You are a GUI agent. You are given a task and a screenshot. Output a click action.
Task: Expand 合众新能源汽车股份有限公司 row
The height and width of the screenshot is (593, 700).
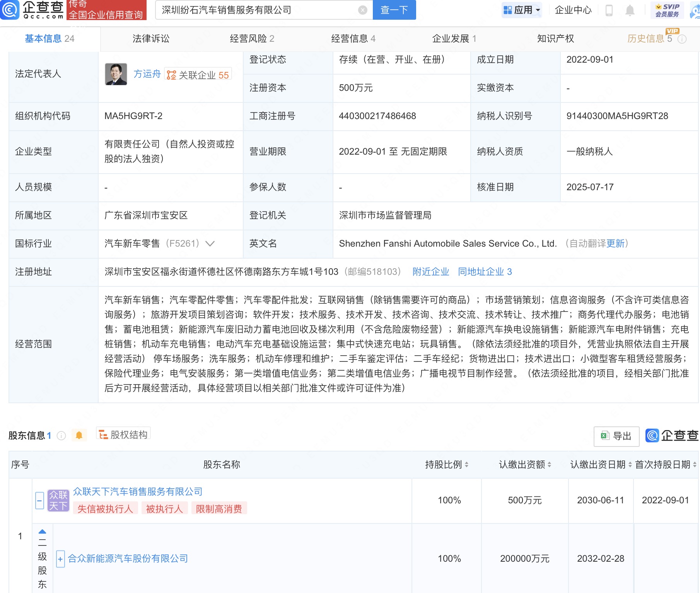pyautogui.click(x=60, y=559)
